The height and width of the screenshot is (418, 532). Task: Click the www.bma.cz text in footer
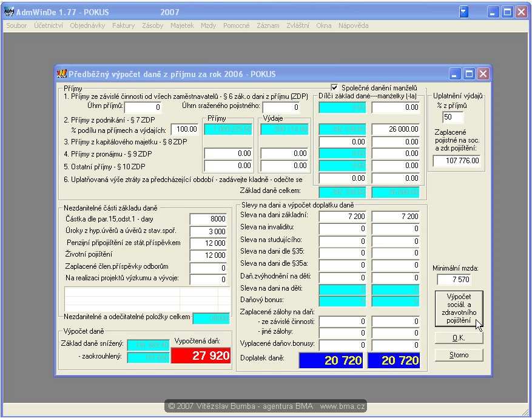point(343,406)
